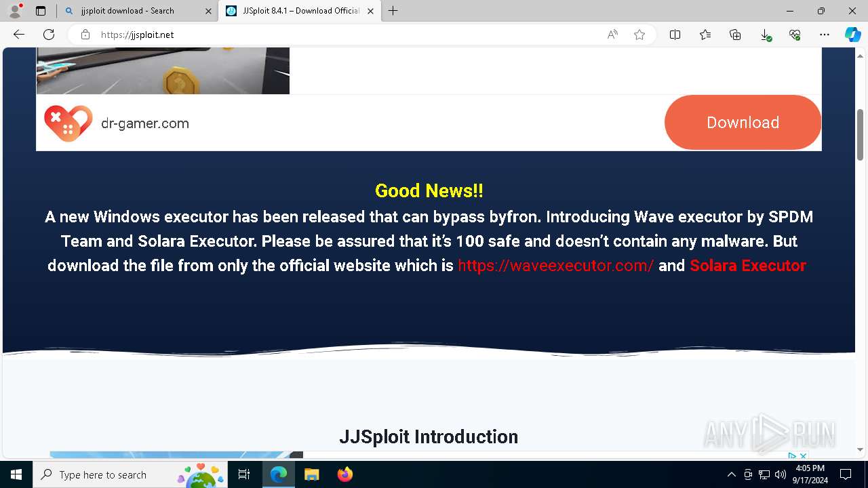Image resolution: width=868 pixels, height=488 pixels.
Task: Refresh the current page
Action: 49,35
